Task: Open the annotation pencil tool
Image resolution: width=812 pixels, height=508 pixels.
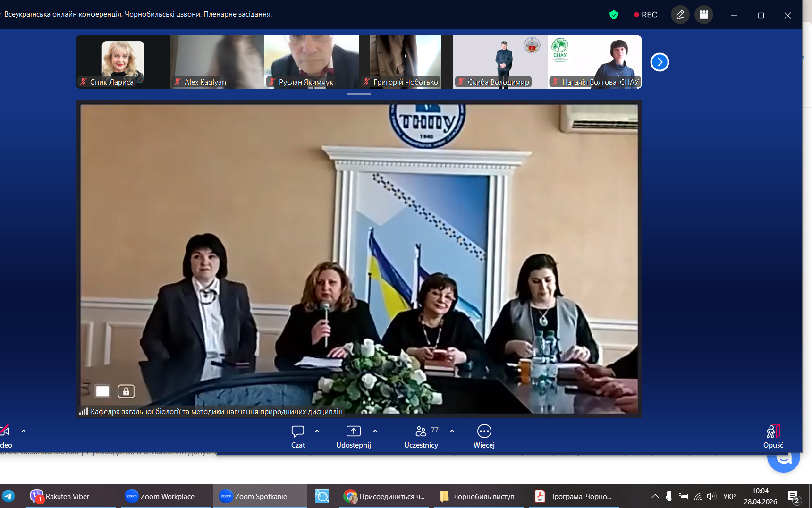Action: coord(680,15)
